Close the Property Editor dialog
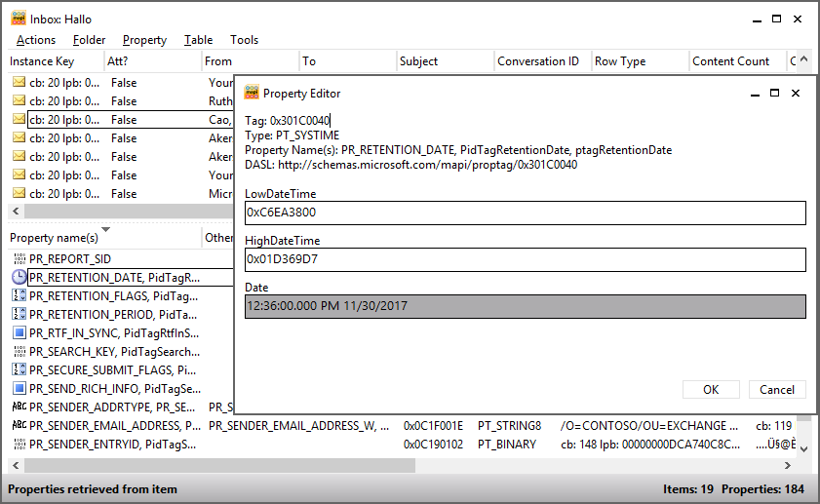The width and height of the screenshot is (820, 504). pyautogui.click(x=796, y=93)
